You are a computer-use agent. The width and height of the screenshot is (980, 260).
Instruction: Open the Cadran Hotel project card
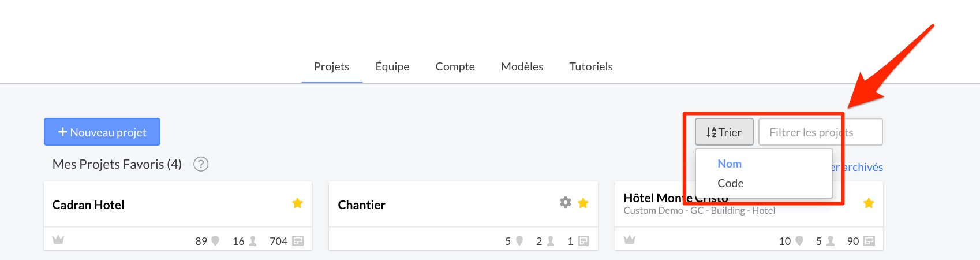178,216
